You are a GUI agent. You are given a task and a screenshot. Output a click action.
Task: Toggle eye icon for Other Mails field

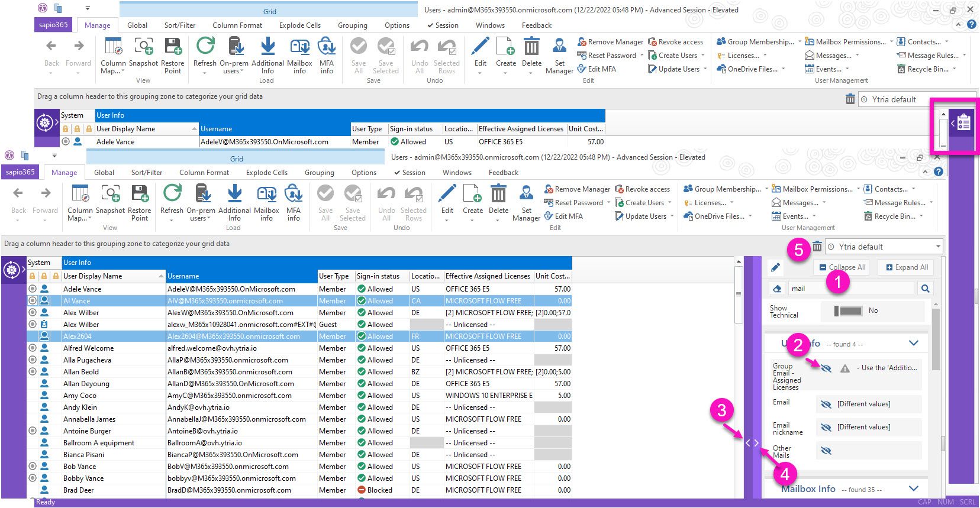click(826, 451)
